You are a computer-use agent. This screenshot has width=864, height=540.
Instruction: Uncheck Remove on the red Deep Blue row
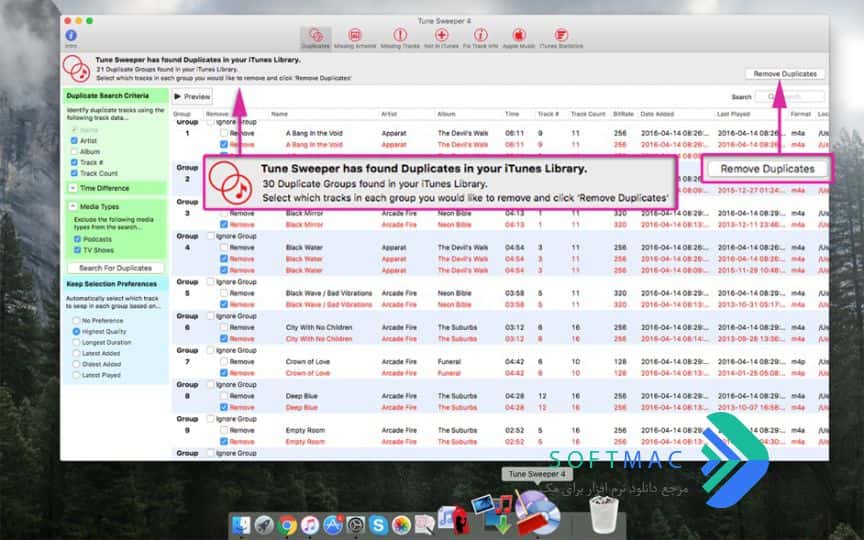coord(224,407)
